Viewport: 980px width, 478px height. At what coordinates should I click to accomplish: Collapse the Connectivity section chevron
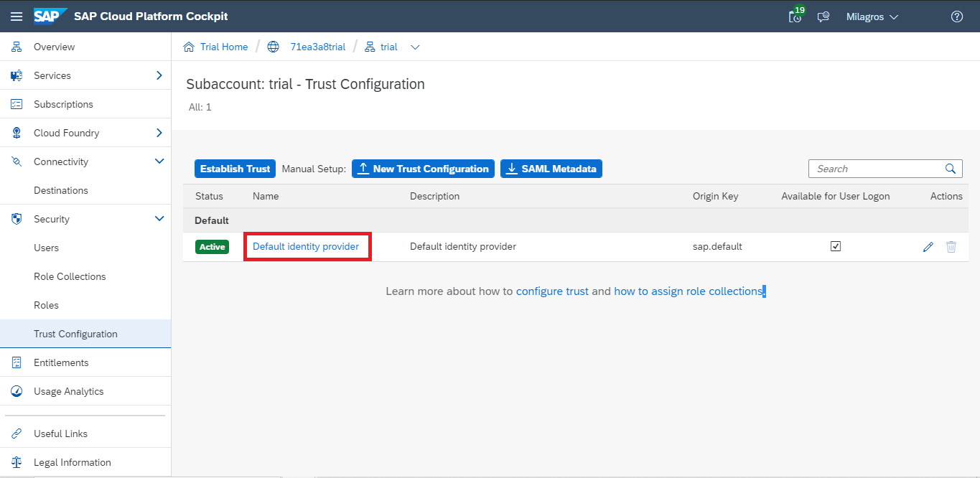point(159,161)
